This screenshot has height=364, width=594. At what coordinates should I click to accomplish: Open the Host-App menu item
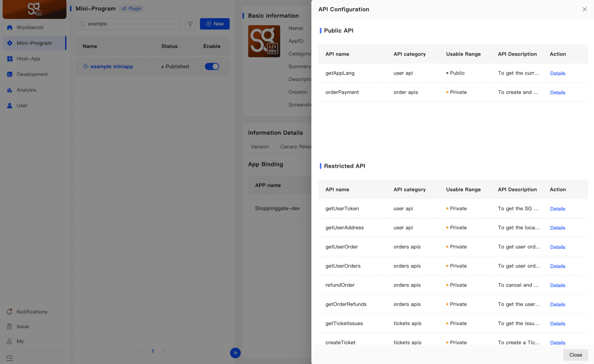click(35, 59)
